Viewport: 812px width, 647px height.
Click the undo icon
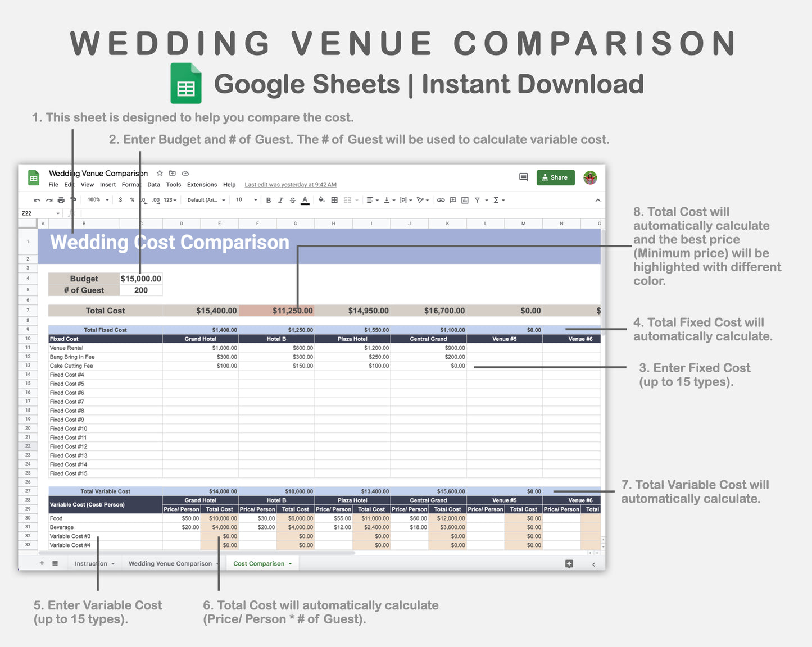(x=37, y=199)
